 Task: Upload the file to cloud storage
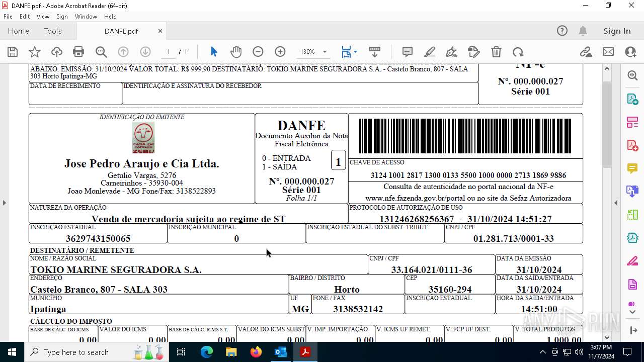(57, 52)
